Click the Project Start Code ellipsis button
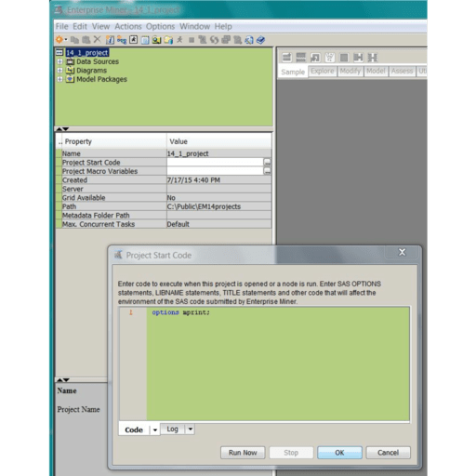Viewport: 476px width, 476px height. coord(267,162)
